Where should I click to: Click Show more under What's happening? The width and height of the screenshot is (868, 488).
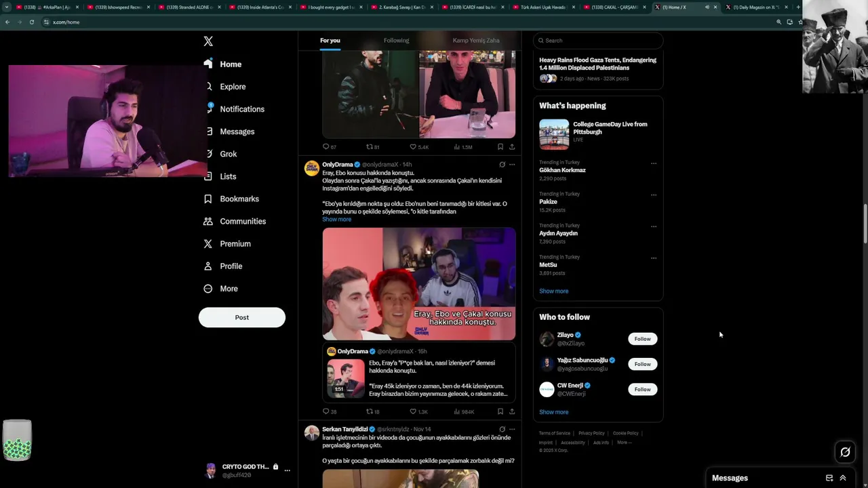click(554, 291)
